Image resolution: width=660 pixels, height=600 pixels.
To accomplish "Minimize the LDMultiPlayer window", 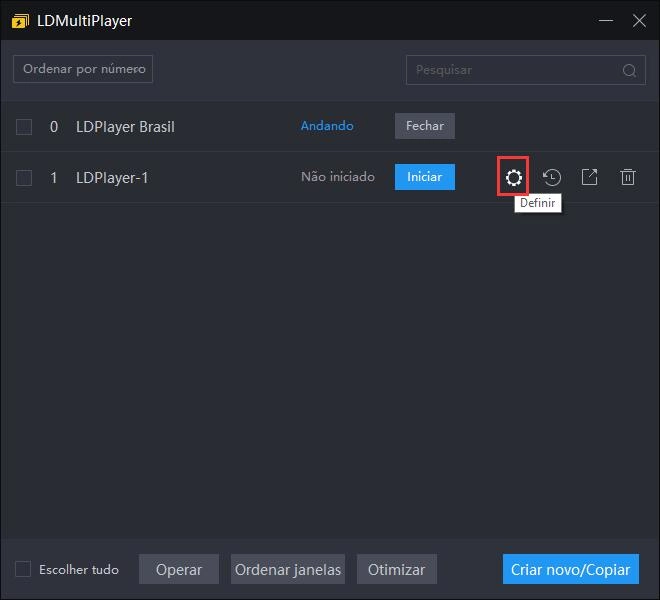I will click(606, 20).
